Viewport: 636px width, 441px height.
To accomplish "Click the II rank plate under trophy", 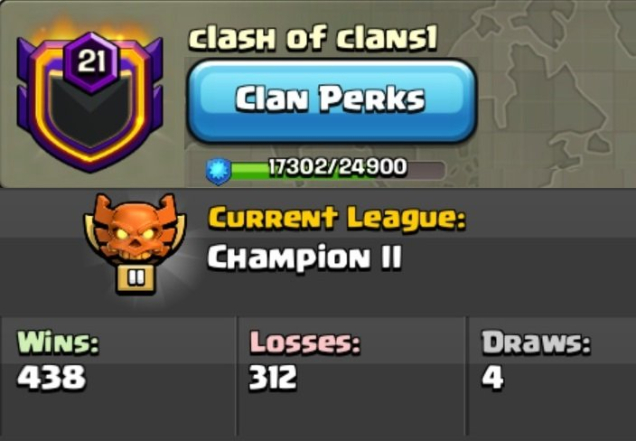I will coord(135,279).
